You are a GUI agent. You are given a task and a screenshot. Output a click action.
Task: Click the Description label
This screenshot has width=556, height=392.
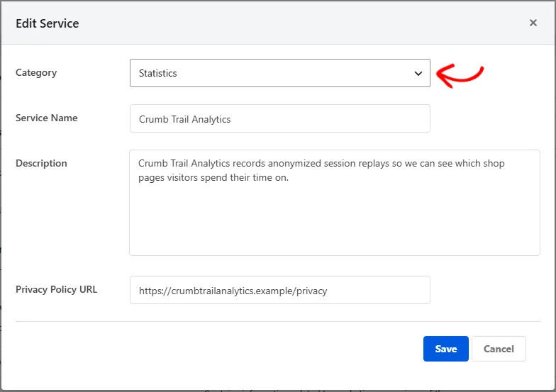coord(41,163)
